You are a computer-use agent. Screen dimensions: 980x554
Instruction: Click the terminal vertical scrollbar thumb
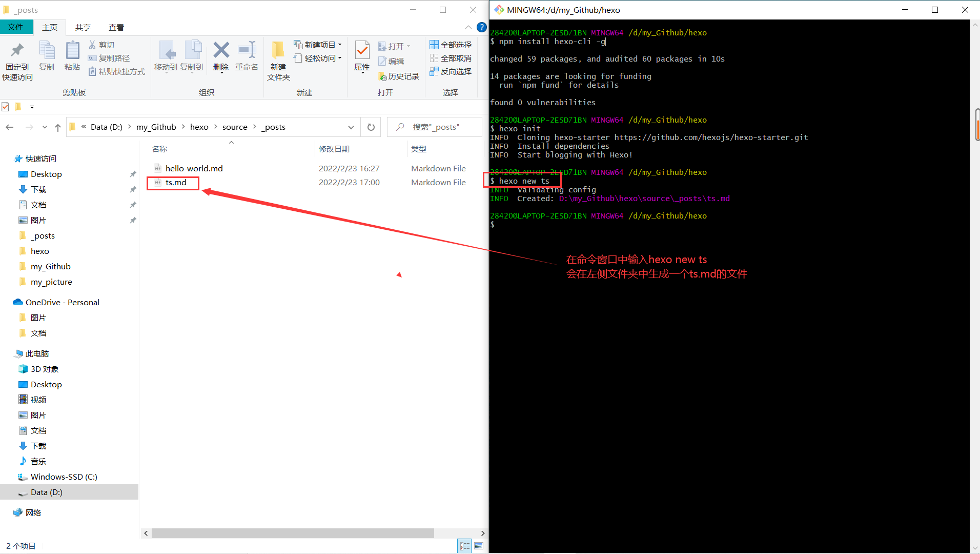(x=977, y=125)
